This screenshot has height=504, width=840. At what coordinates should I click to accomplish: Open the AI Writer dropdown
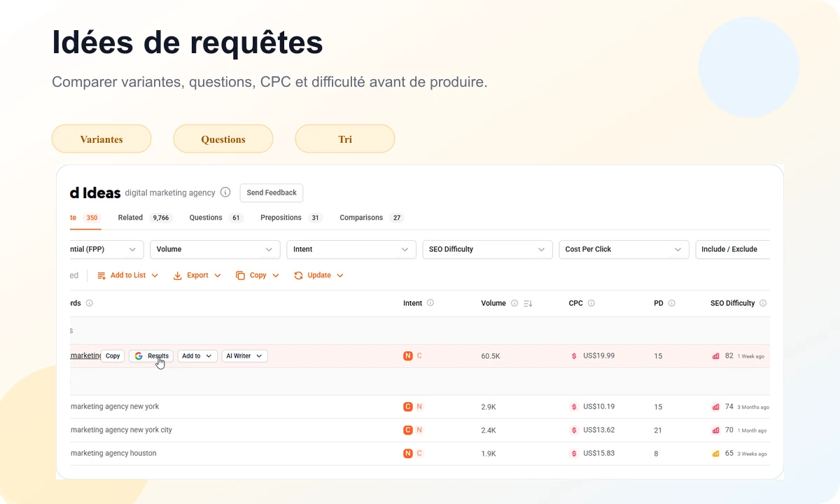244,356
